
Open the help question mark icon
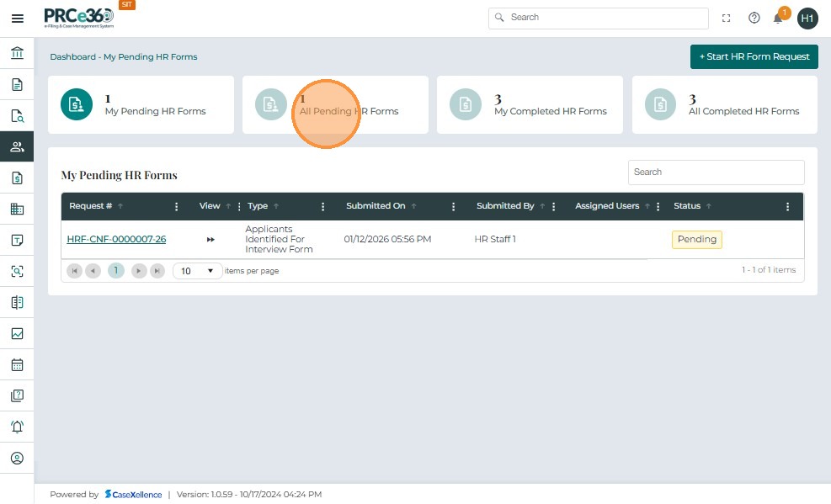point(754,18)
